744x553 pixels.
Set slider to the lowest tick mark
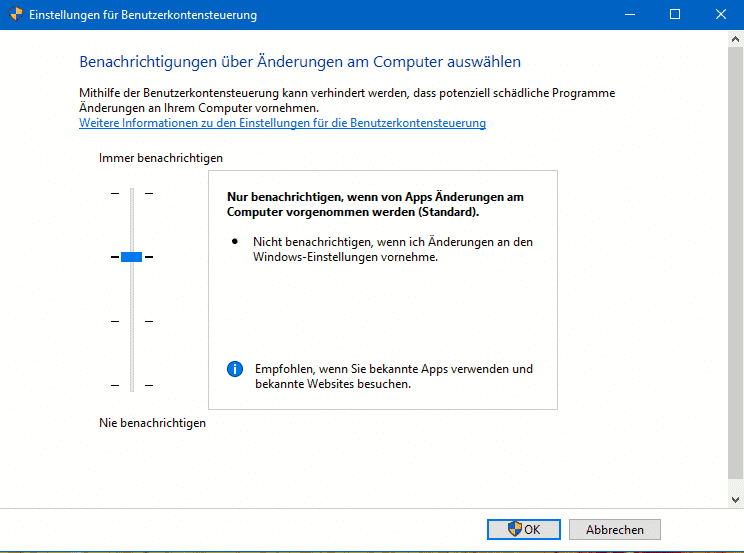click(131, 385)
